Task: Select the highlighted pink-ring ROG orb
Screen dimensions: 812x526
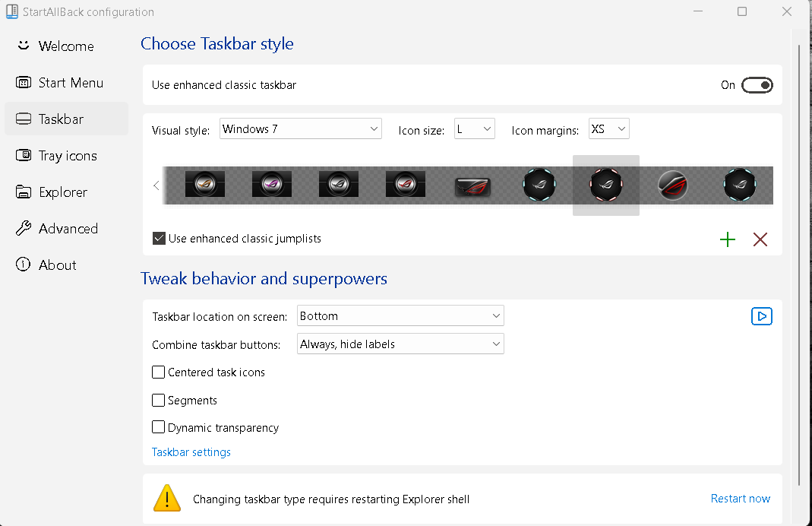Action: pyautogui.click(x=606, y=185)
